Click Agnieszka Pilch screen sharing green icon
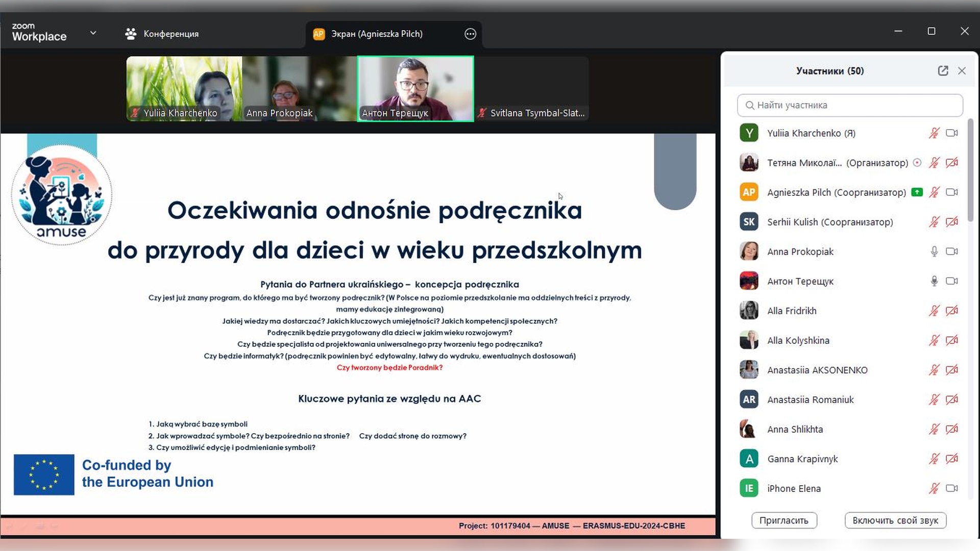 pos(917,192)
